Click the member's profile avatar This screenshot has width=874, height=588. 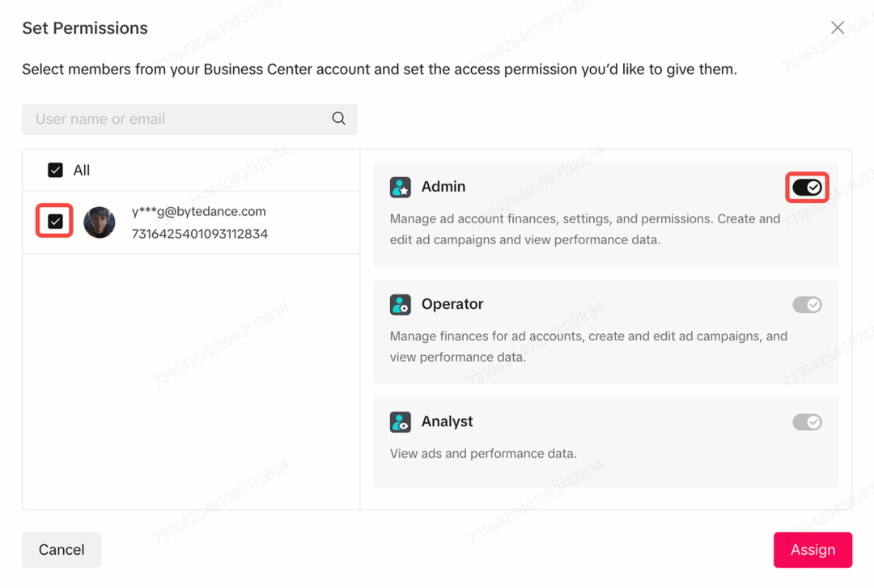coord(100,222)
